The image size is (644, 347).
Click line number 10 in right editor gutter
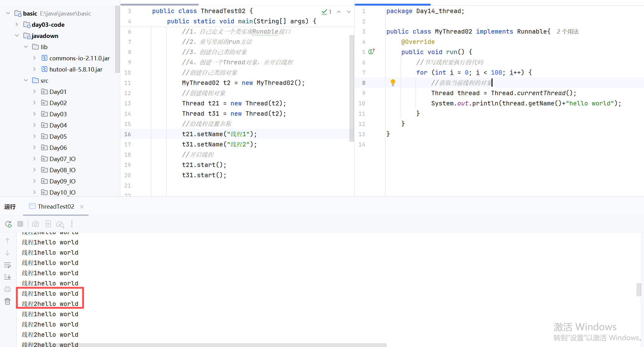click(362, 103)
